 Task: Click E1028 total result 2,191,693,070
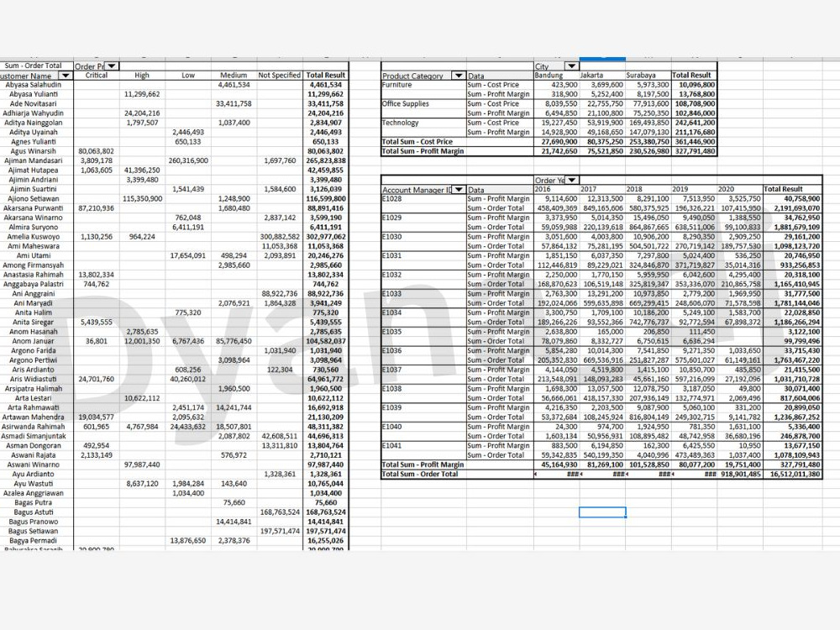[792, 208]
